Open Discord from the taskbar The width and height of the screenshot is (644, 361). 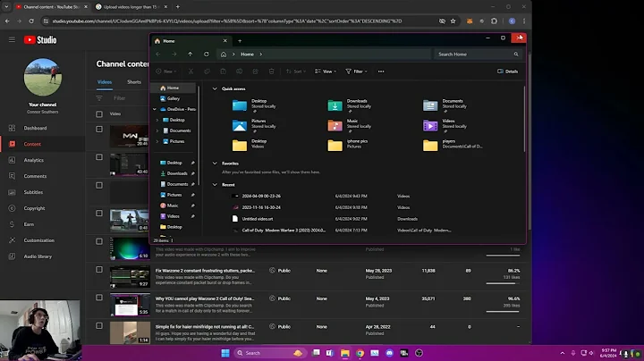point(389,353)
